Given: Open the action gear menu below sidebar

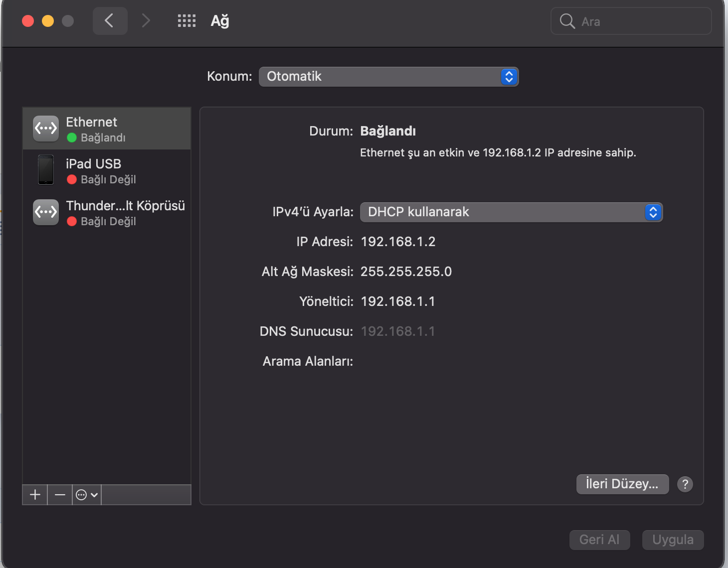Looking at the screenshot, I should pos(86,494).
